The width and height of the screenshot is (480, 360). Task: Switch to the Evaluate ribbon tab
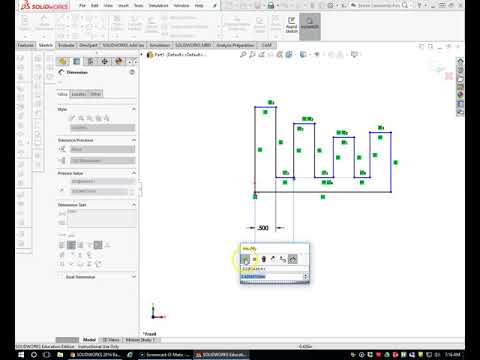[x=66, y=45]
